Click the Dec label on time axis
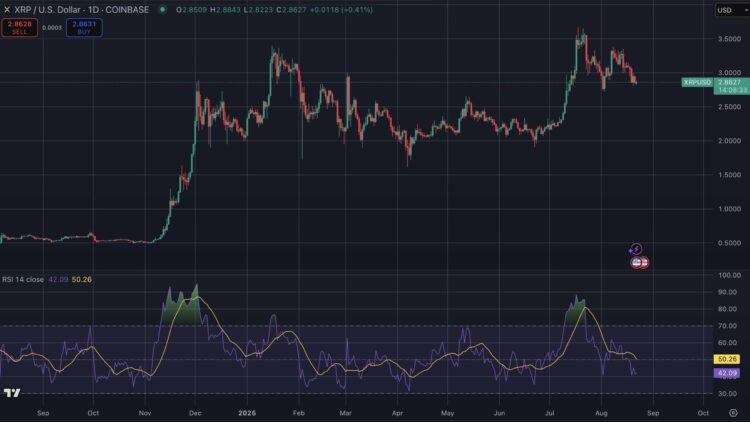Image resolution: width=750 pixels, height=422 pixels. [x=195, y=413]
